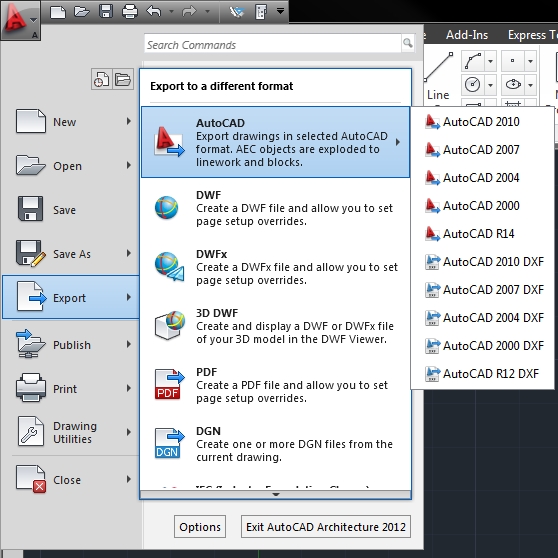Export as AutoCAD 2000 DXF

pyautogui.click(x=482, y=346)
